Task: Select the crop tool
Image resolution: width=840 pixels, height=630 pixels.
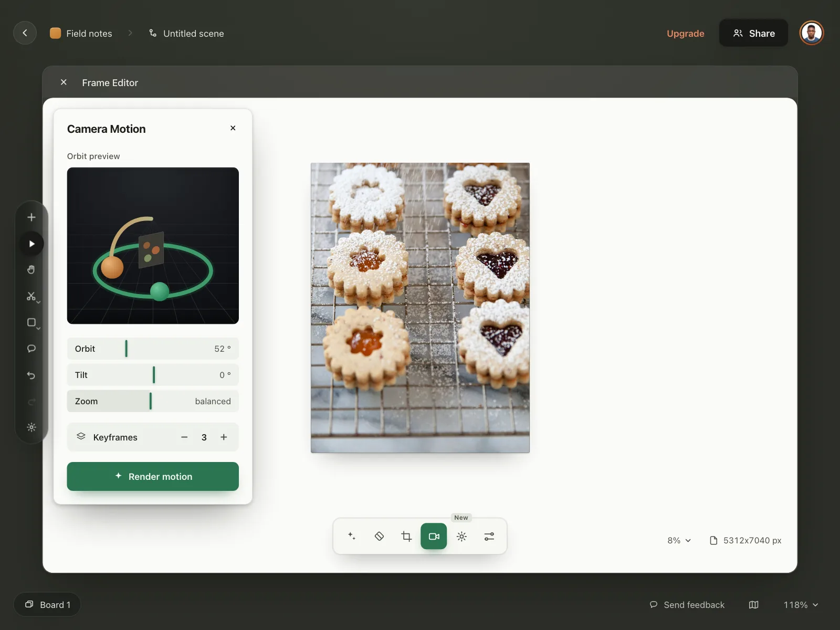Action: click(x=406, y=536)
